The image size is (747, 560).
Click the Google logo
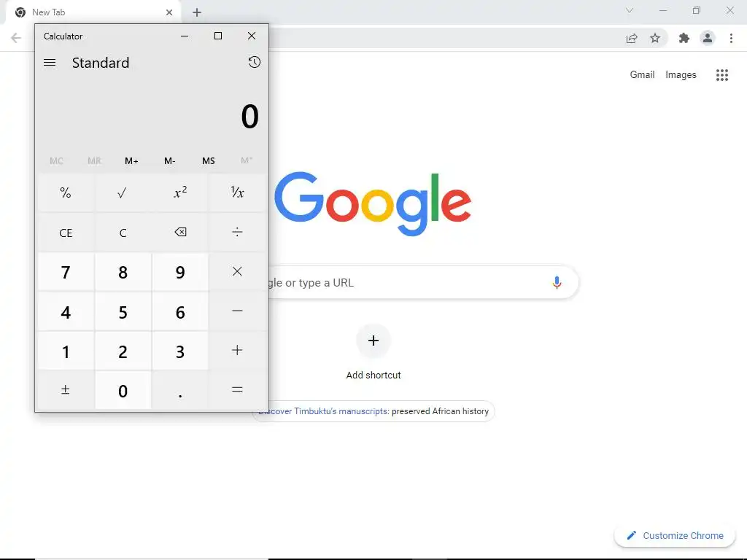click(x=373, y=203)
